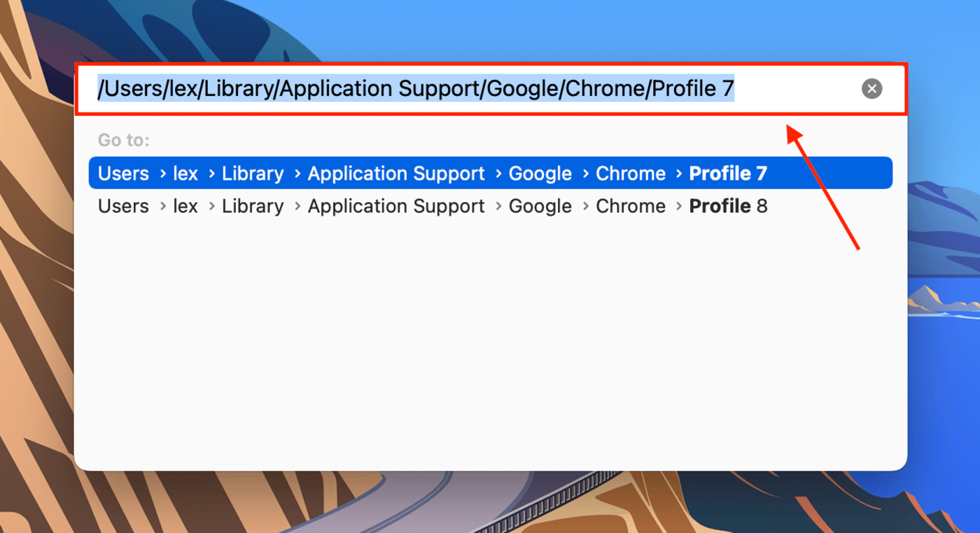This screenshot has width=980, height=533.
Task: Click Application Support in the Profile 7 row
Action: click(x=395, y=173)
